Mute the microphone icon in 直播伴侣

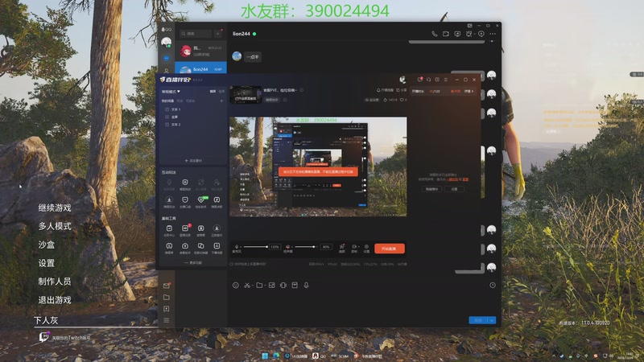click(x=237, y=247)
